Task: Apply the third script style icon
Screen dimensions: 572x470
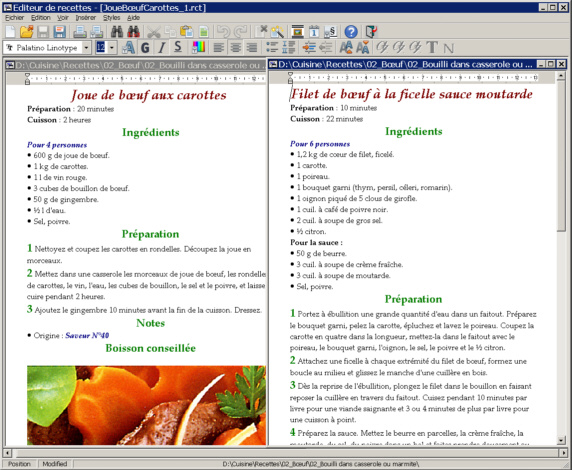Action: pyautogui.click(x=416, y=47)
